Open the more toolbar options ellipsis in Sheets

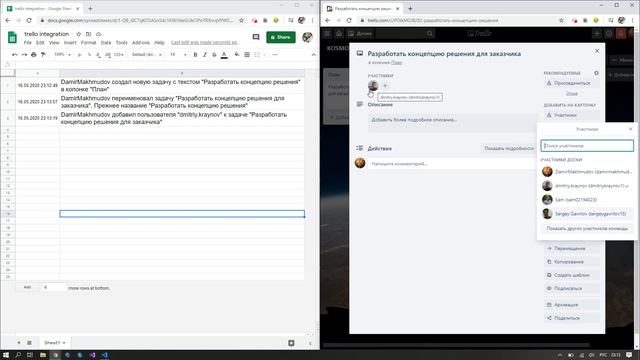275,55
